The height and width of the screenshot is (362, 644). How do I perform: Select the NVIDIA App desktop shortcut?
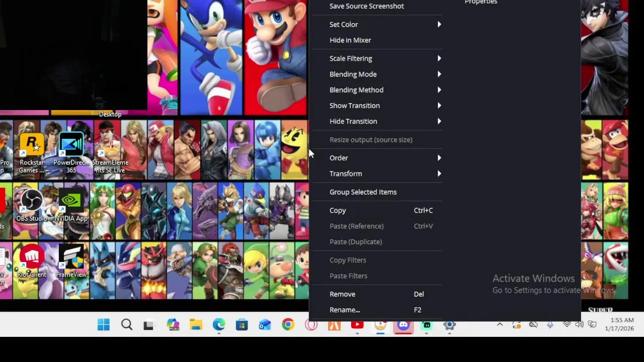click(x=71, y=205)
